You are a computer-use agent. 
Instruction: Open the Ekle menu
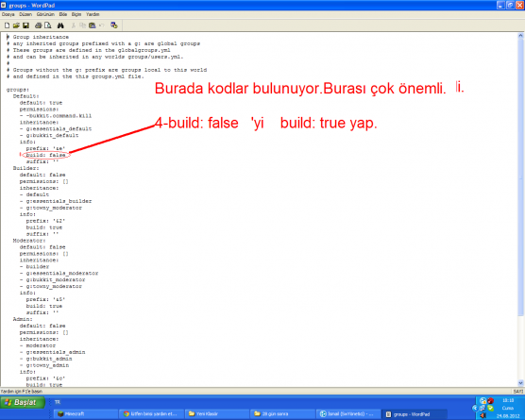[63, 14]
